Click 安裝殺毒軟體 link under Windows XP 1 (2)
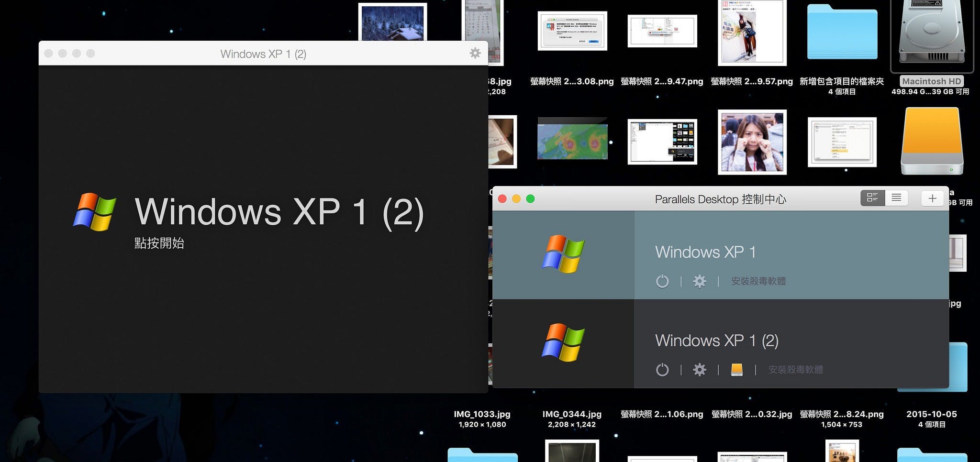 [796, 370]
